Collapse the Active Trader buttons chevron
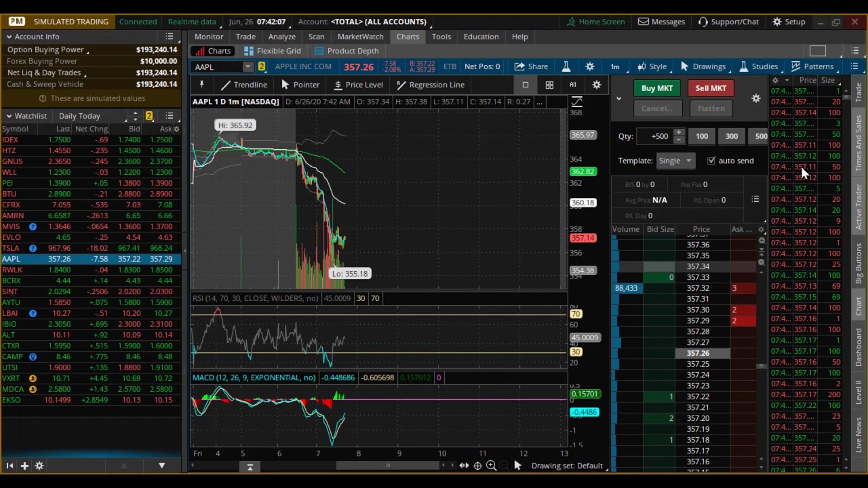 (x=618, y=99)
